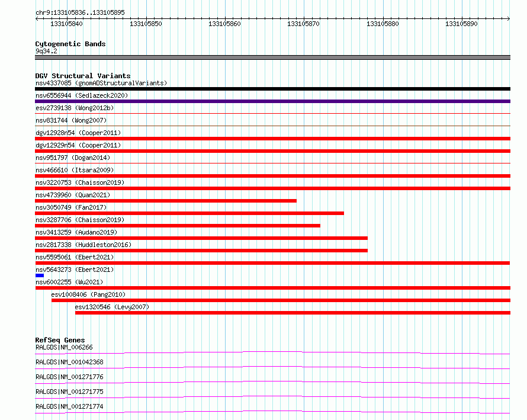527x420 pixels.
Task: Open variant nsv5595061 (Ebert2021)
Action: (x=75, y=257)
